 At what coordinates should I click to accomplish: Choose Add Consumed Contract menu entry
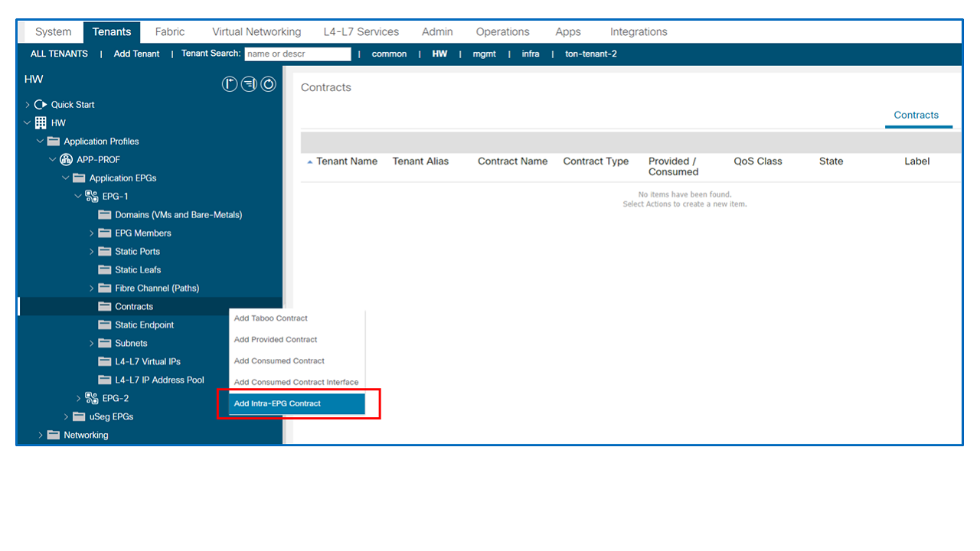297,361
